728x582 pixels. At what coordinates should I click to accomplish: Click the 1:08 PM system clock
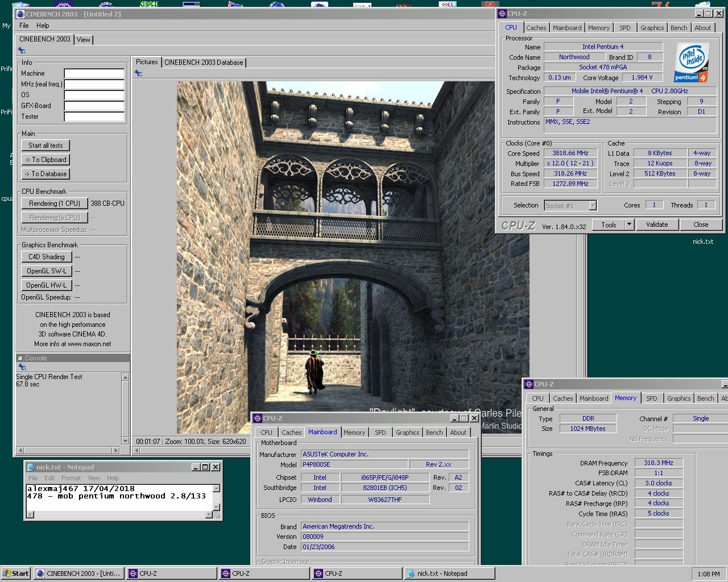[708, 574]
